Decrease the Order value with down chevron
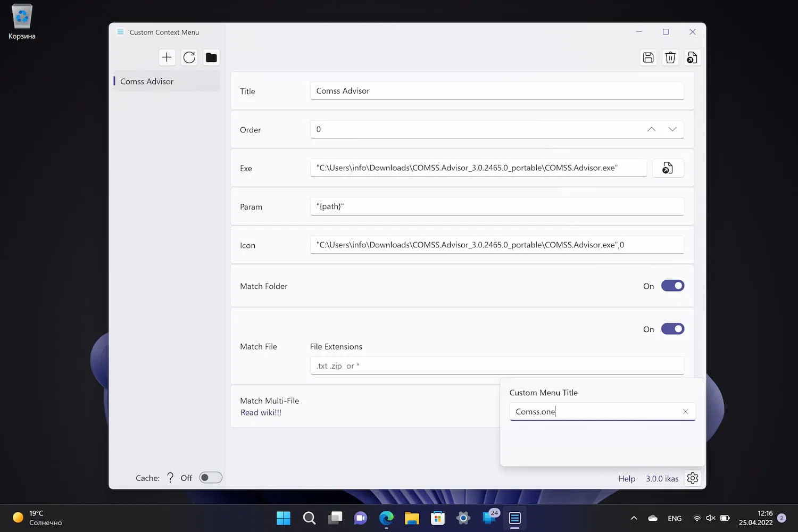The image size is (798, 532). (672, 129)
